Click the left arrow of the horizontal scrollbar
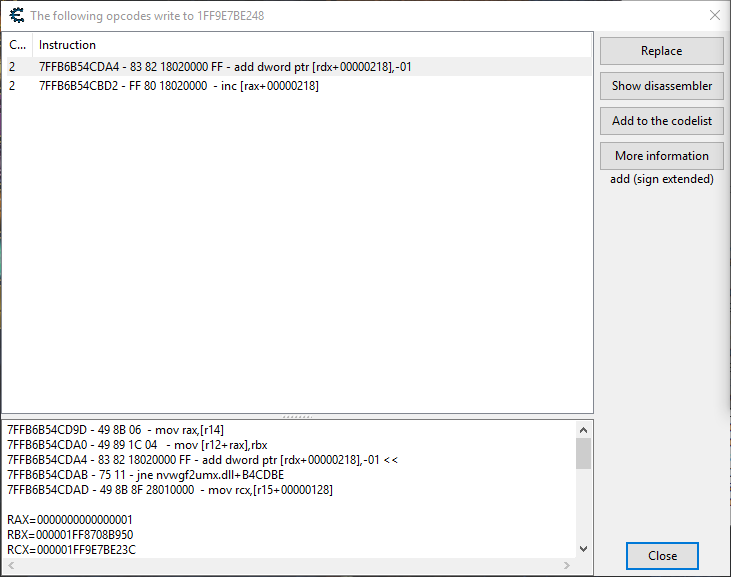 coord(11,565)
